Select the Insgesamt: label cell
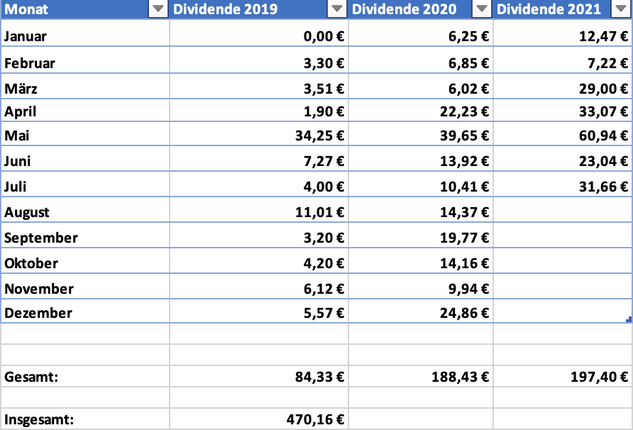 [x=85, y=419]
